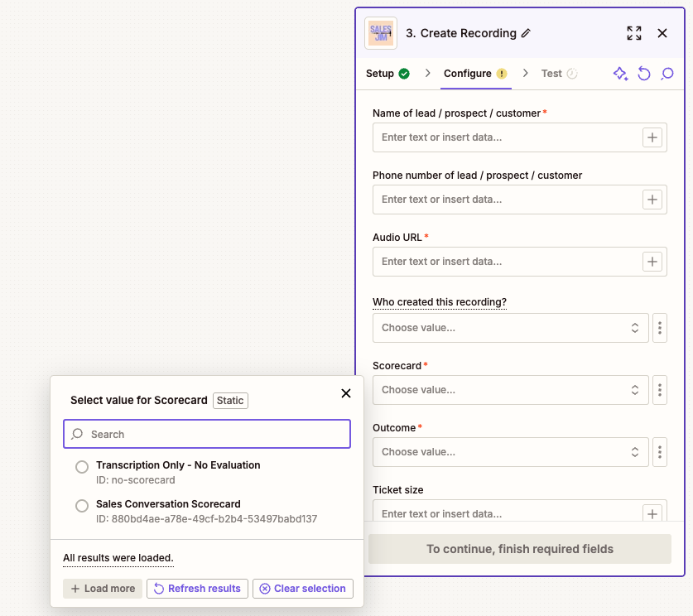Image resolution: width=693 pixels, height=616 pixels.
Task: Click the Search field in the Scorecard popup
Action: pyautogui.click(x=207, y=434)
